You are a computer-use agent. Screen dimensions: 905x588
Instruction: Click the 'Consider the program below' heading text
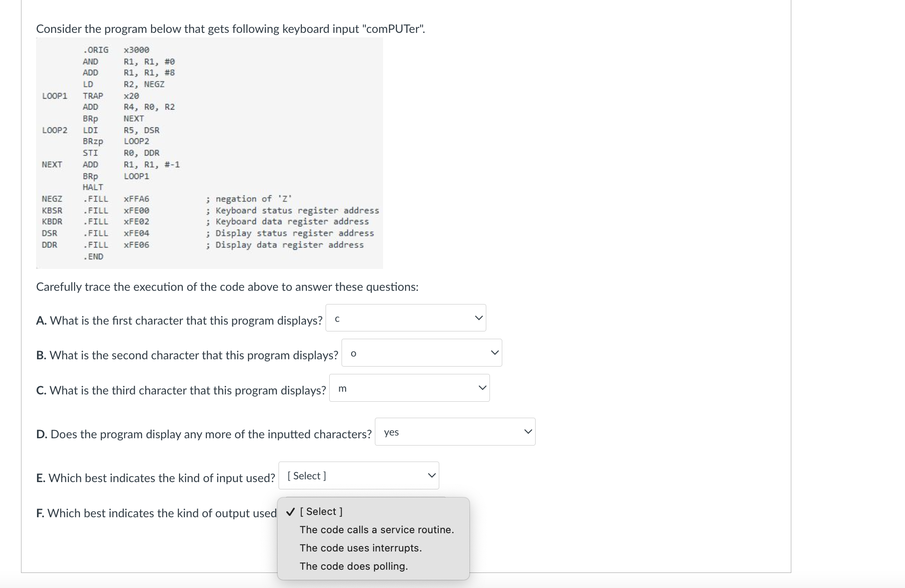click(230, 29)
